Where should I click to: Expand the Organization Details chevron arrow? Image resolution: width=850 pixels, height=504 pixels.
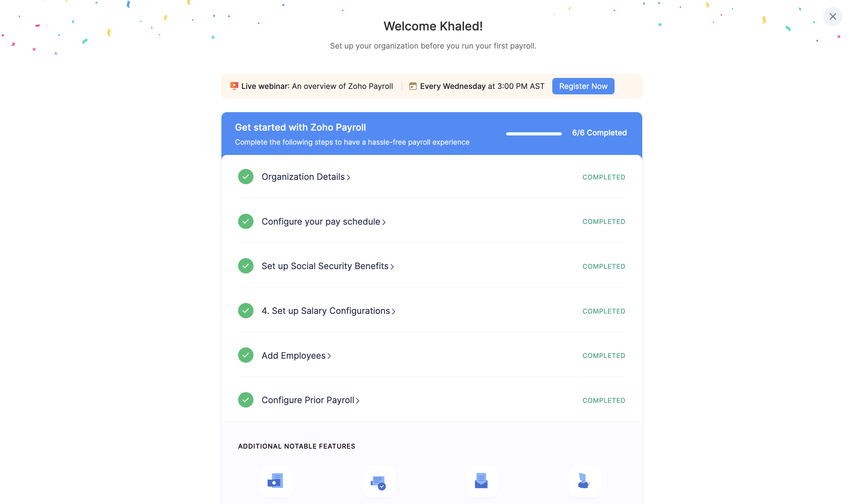pos(348,177)
